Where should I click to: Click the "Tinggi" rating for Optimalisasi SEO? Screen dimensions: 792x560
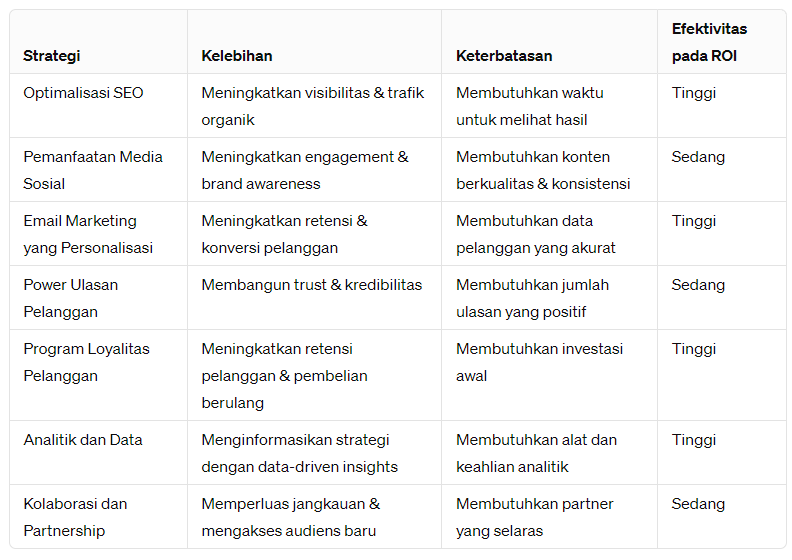694,93
